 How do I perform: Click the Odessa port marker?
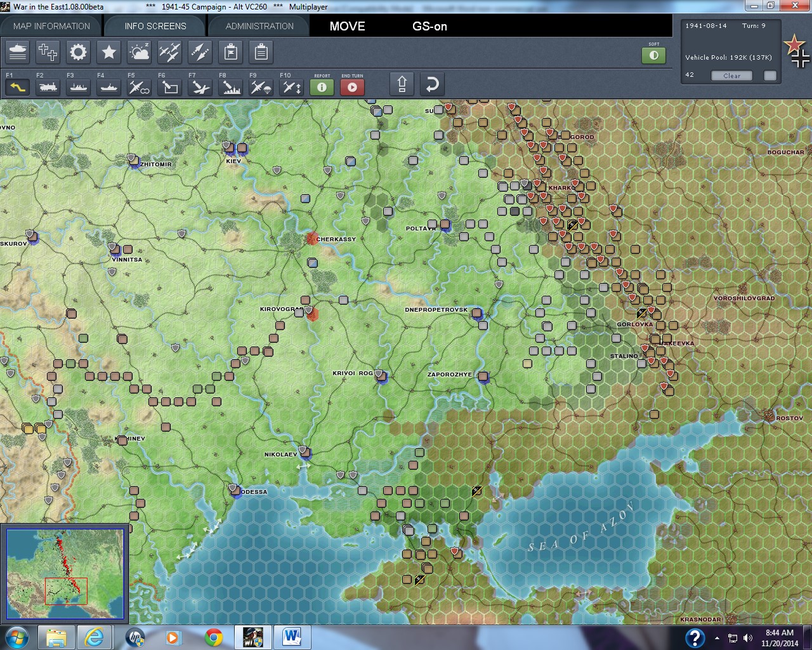(237, 491)
